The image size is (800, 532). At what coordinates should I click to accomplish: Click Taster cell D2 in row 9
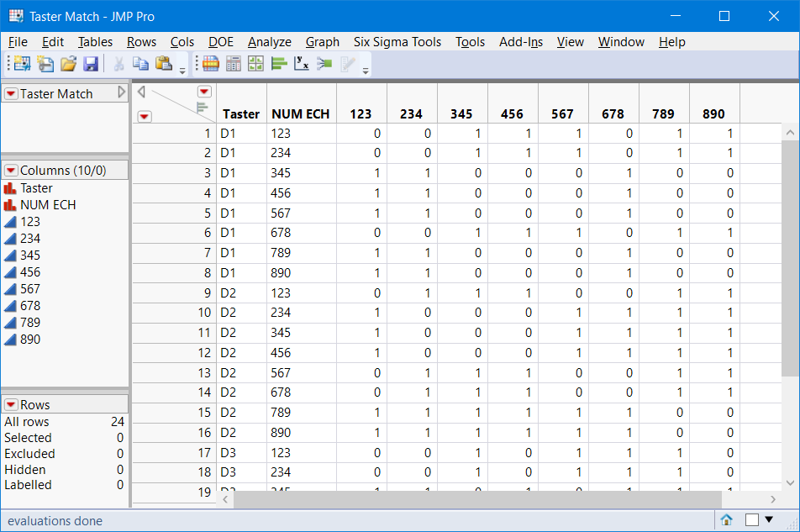pyautogui.click(x=241, y=293)
